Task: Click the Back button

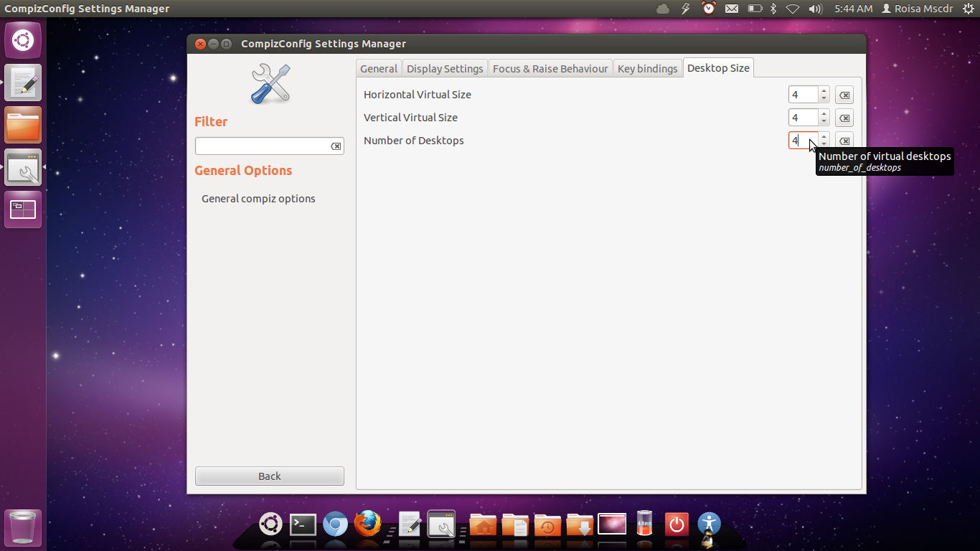Action: point(270,476)
